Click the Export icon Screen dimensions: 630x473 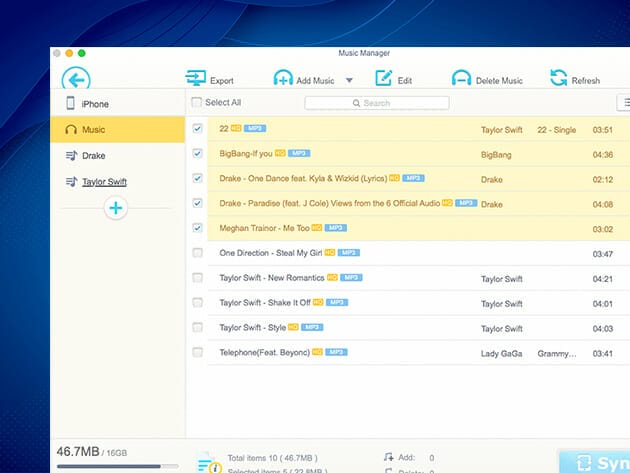click(x=195, y=79)
